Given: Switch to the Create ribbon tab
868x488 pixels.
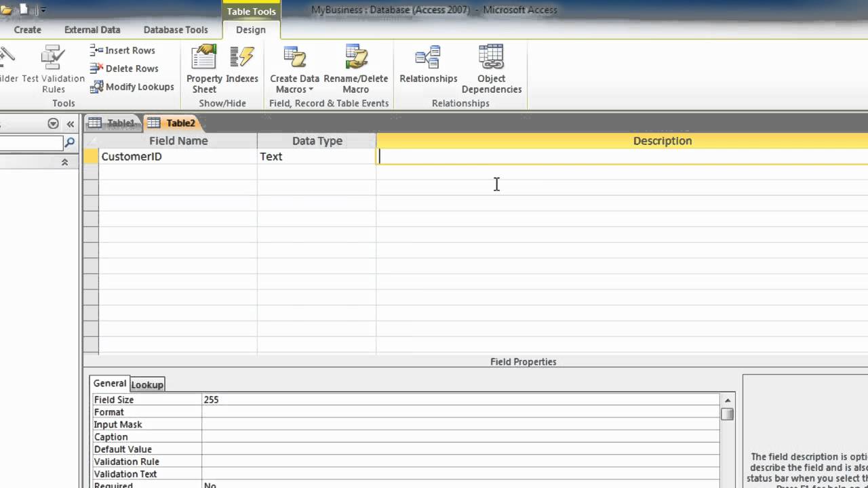Looking at the screenshot, I should pyautogui.click(x=28, y=30).
